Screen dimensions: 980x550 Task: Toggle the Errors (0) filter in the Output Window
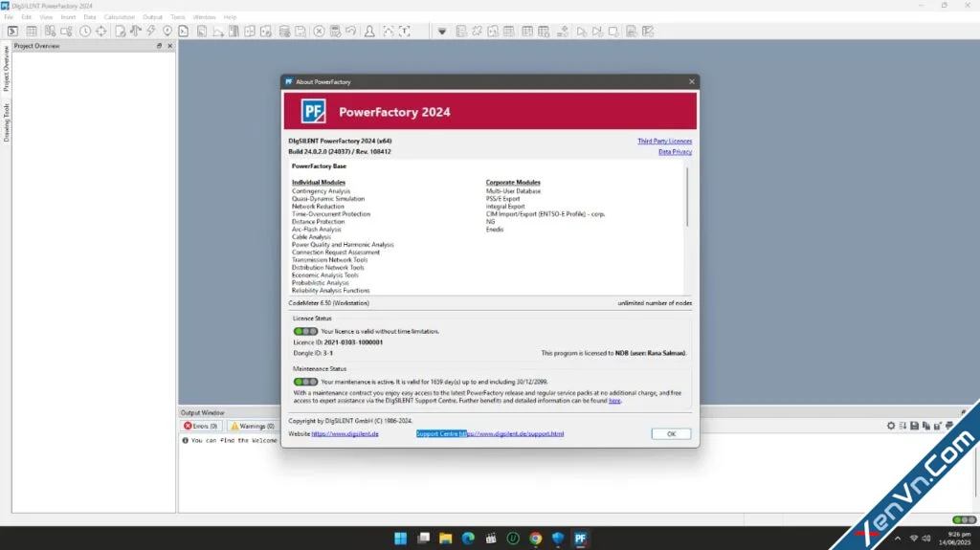pos(201,427)
